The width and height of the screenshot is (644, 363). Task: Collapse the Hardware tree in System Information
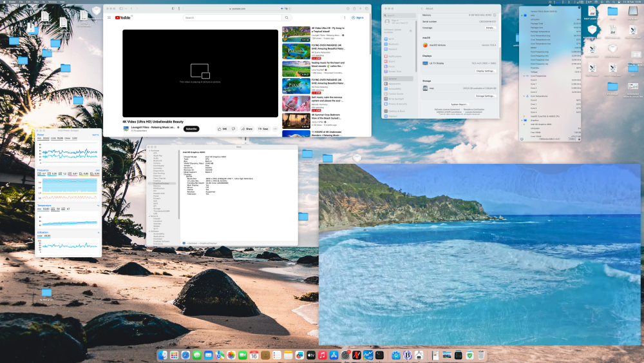pos(149,151)
